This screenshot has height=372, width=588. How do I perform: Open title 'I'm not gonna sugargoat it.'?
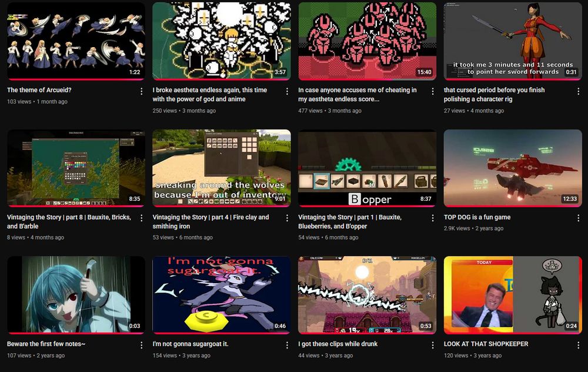[x=191, y=344]
